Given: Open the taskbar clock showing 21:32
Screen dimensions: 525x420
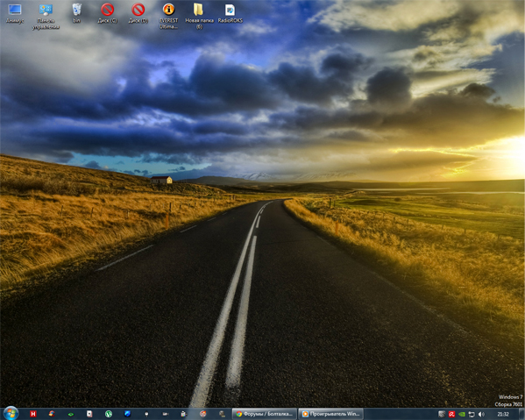Looking at the screenshot, I should (x=503, y=415).
